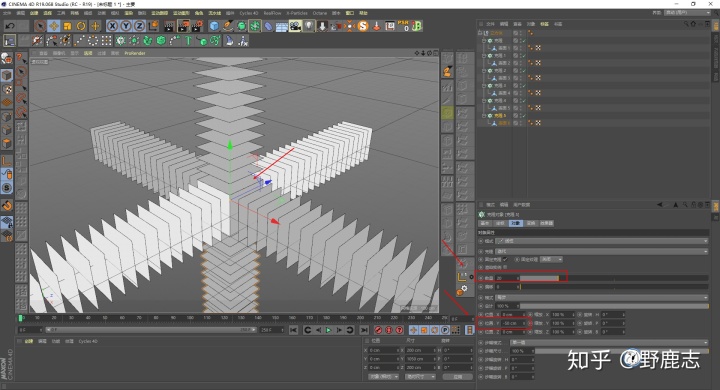Click the Undo arrow icon in top toolbar
This screenshot has width=720, height=390.
(9, 26)
